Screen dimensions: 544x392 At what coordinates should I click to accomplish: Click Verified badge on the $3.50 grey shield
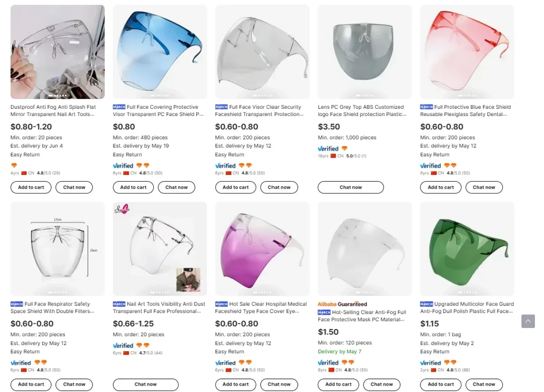[328, 149]
